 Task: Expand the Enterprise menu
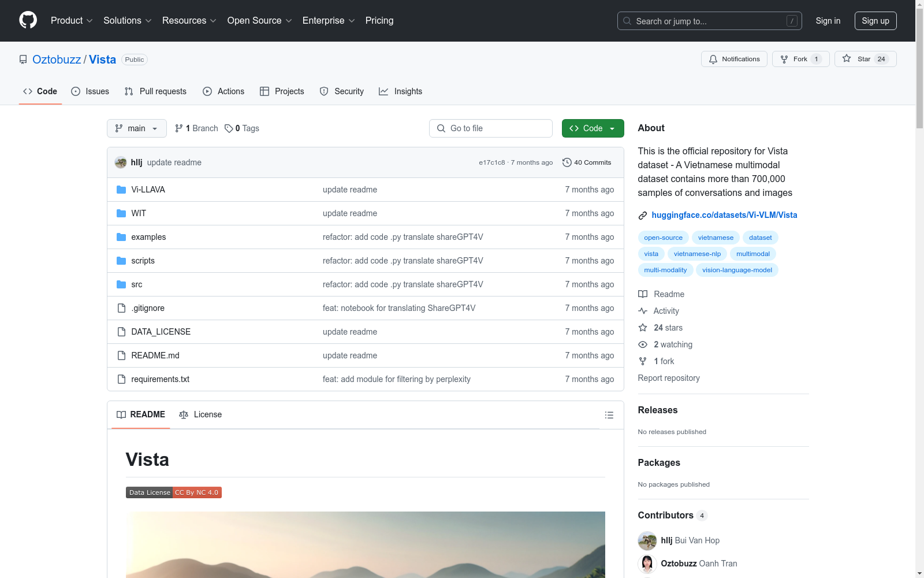click(x=329, y=20)
